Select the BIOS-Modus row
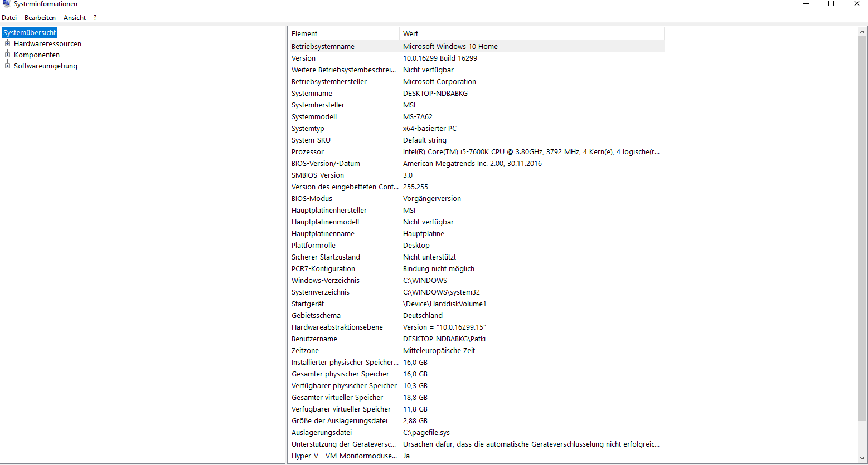Image resolution: width=868 pixels, height=465 pixels. click(476, 199)
